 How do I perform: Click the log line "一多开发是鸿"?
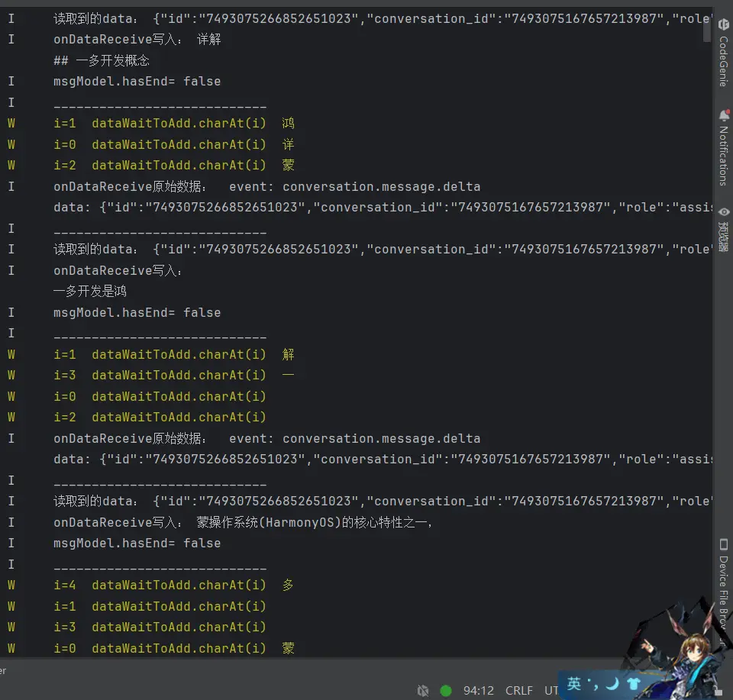click(90, 291)
